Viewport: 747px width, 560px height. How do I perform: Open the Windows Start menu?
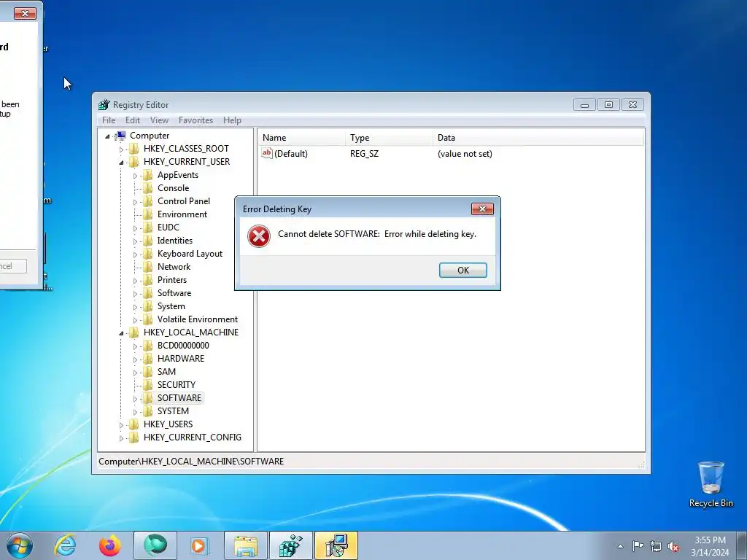20,545
